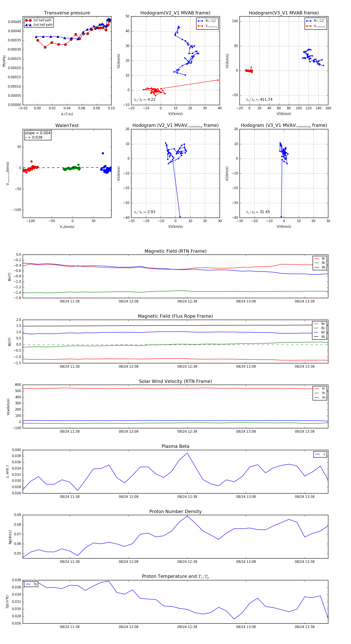Select the |B| legend entry
The image size is (351, 644).
pyautogui.click(x=320, y=337)
